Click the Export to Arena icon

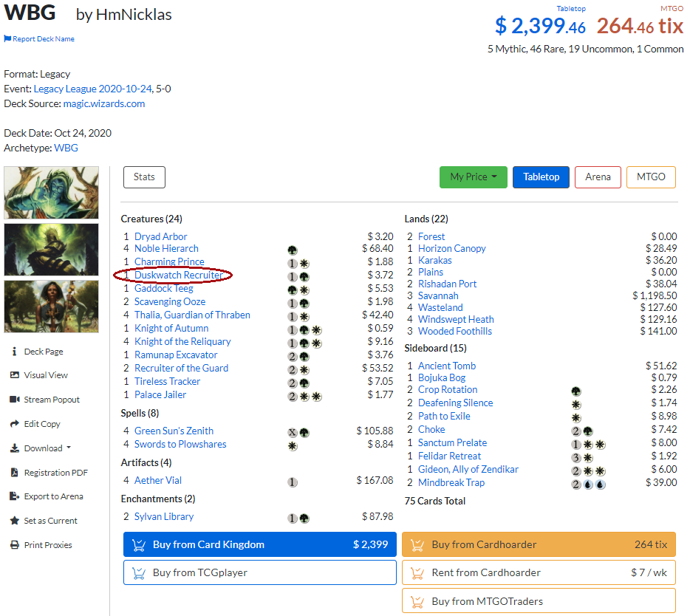click(x=15, y=496)
